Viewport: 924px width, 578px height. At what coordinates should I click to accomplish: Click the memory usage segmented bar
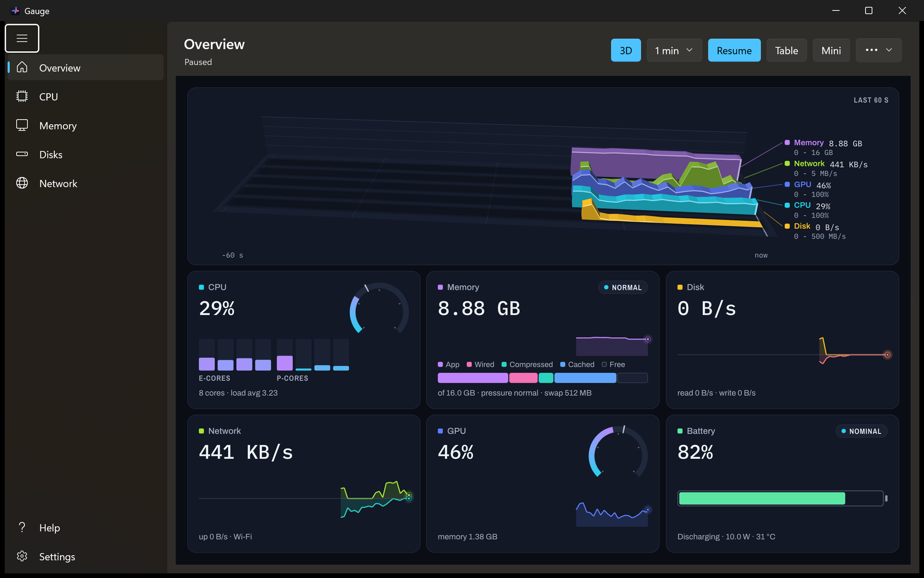point(542,378)
